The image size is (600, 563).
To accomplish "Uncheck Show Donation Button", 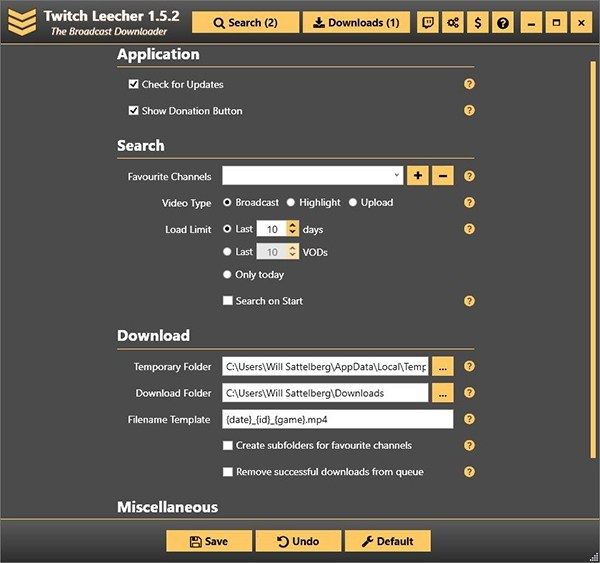I will [x=133, y=111].
